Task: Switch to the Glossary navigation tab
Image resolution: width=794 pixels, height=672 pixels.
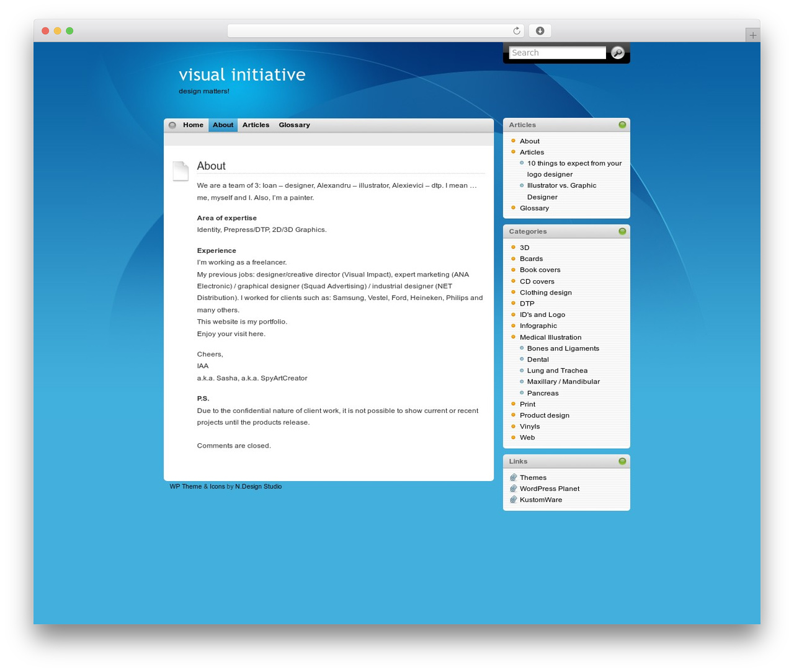Action: tap(294, 125)
